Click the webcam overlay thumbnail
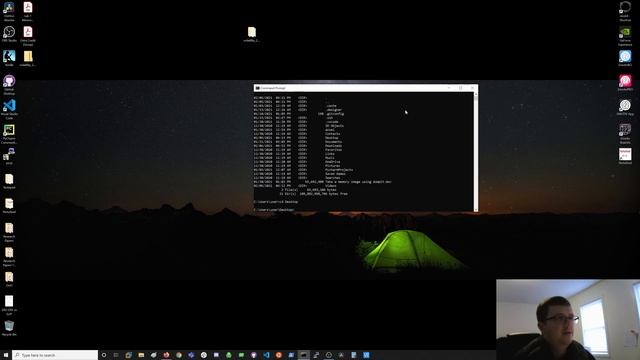Viewport: 640px width, 360px height. pos(568,320)
